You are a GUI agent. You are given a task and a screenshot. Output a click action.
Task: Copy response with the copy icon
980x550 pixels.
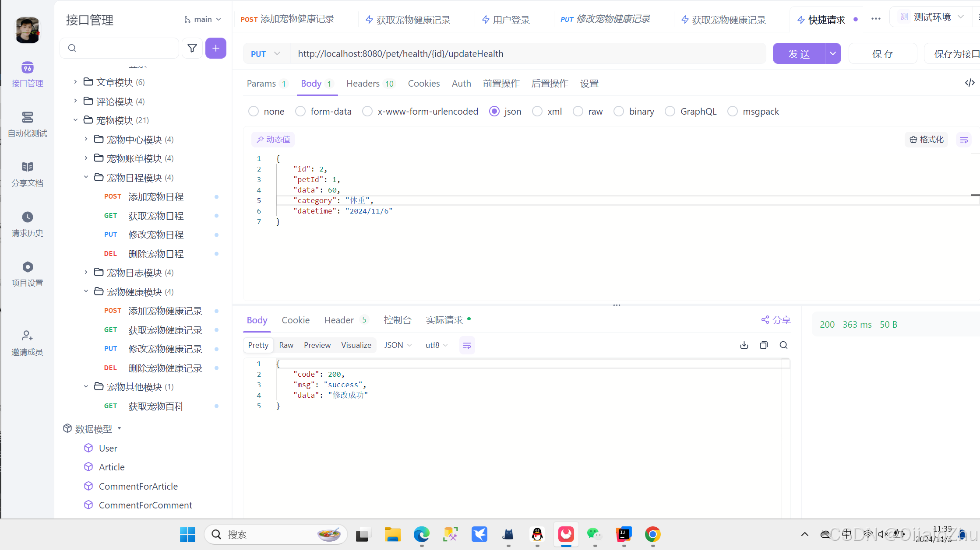[x=764, y=345]
